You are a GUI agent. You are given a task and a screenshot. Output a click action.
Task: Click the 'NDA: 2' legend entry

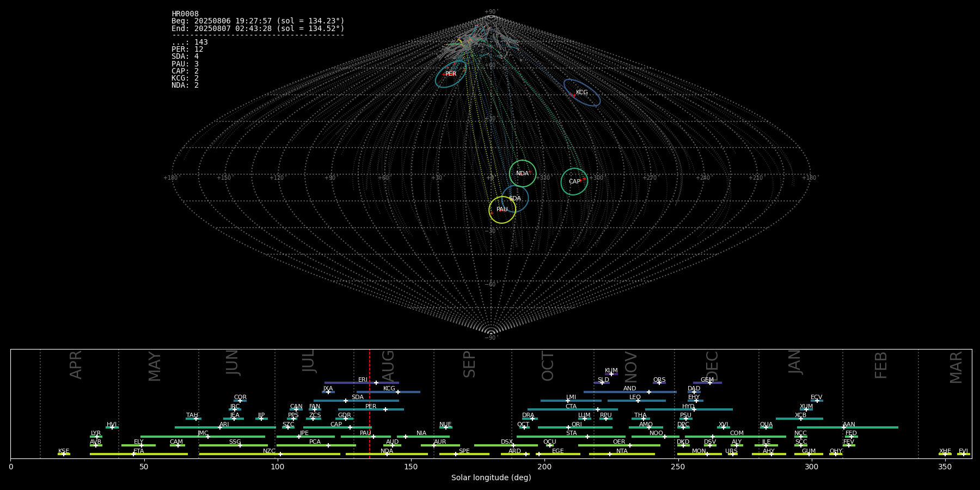(185, 85)
